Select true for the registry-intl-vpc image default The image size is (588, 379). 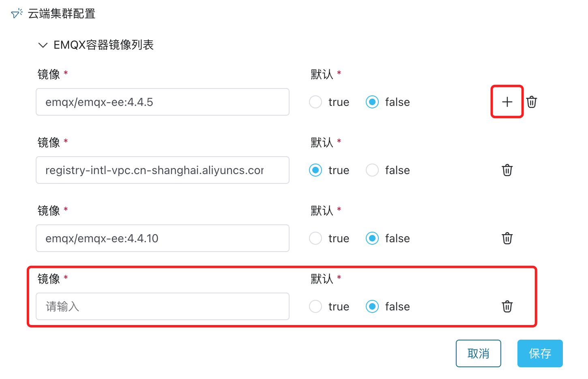(315, 170)
